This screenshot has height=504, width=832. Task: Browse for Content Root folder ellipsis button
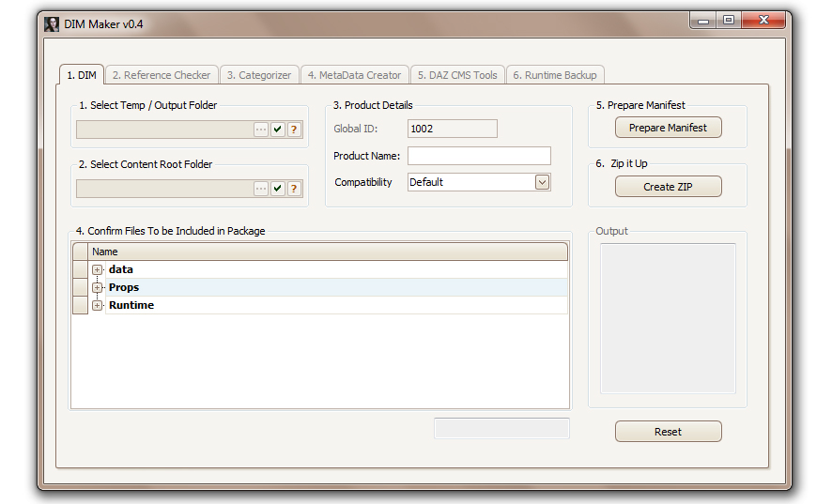260,189
